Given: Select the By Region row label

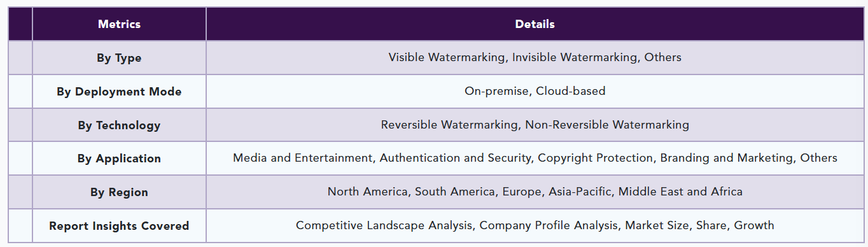Looking at the screenshot, I should coord(119,192).
